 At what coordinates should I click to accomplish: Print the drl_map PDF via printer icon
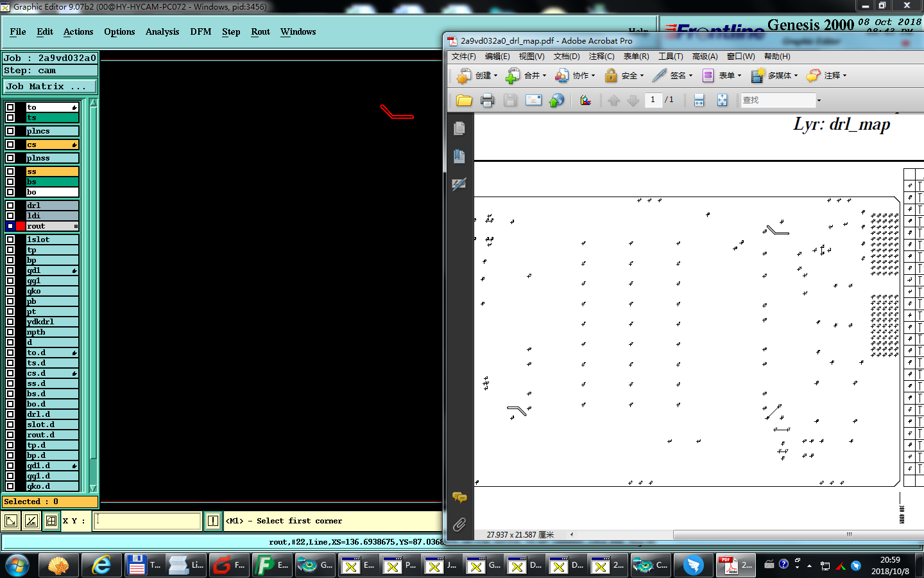[488, 100]
